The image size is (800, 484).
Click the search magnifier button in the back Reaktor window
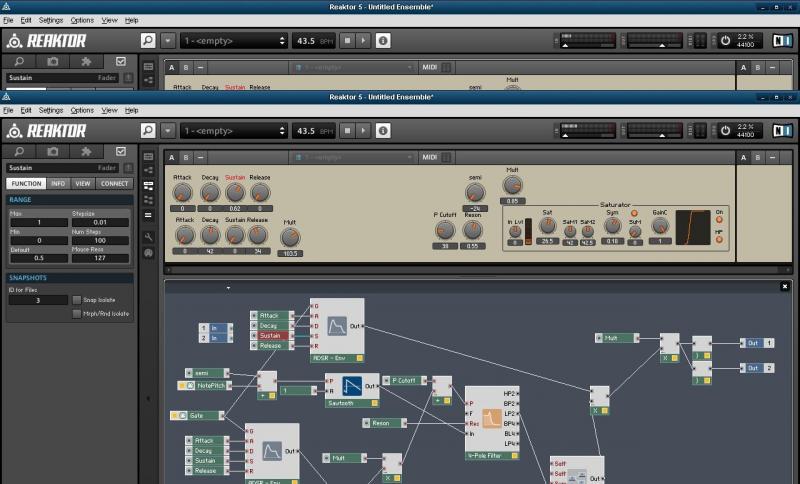point(148,41)
